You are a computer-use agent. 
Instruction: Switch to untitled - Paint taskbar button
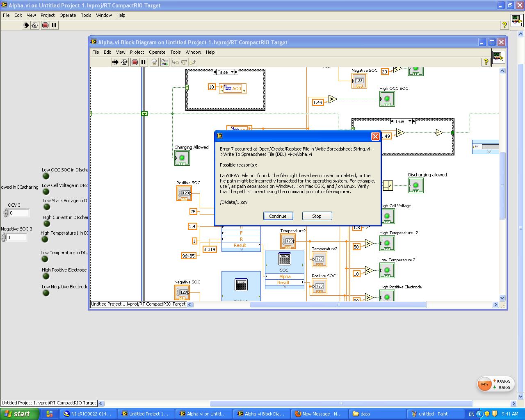pos(435,414)
